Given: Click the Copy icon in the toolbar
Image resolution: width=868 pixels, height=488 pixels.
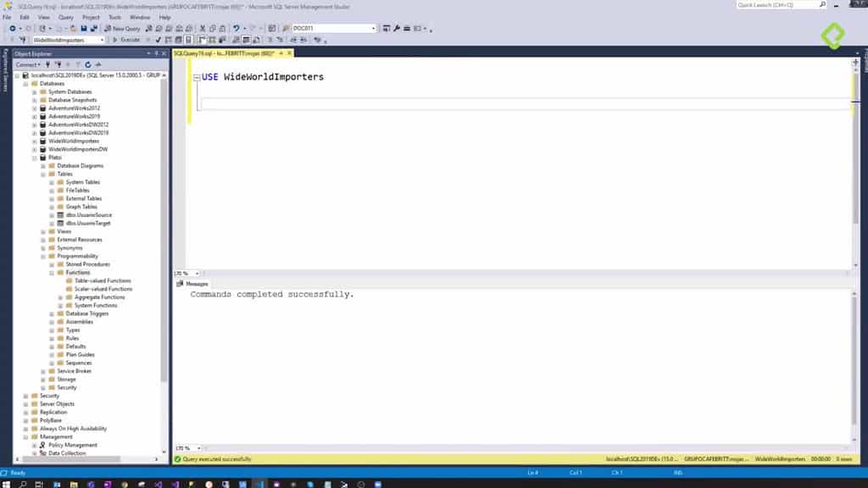Looking at the screenshot, I should pyautogui.click(x=213, y=28).
